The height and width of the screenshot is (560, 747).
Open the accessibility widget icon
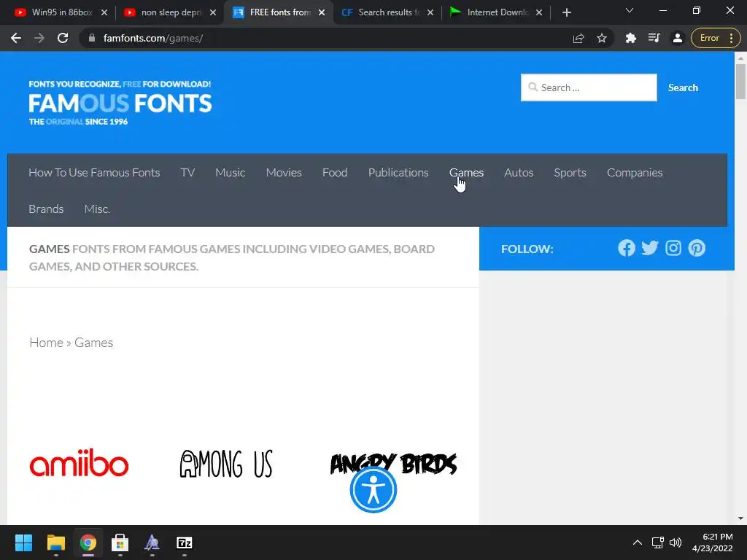tap(373, 489)
